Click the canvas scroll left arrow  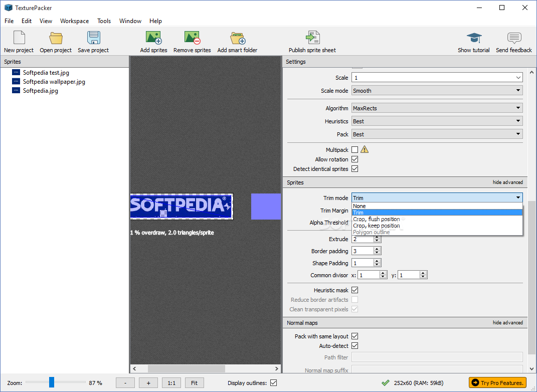pos(134,368)
